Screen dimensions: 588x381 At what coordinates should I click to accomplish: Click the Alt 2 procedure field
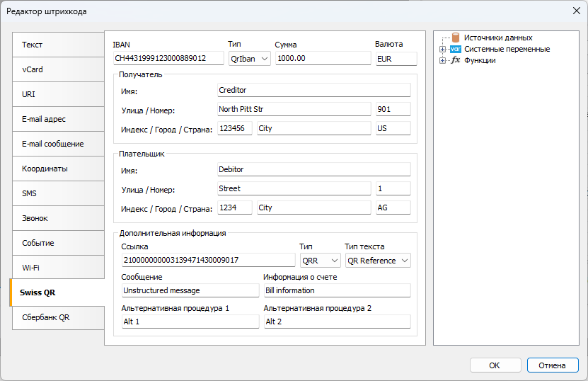tap(338, 322)
